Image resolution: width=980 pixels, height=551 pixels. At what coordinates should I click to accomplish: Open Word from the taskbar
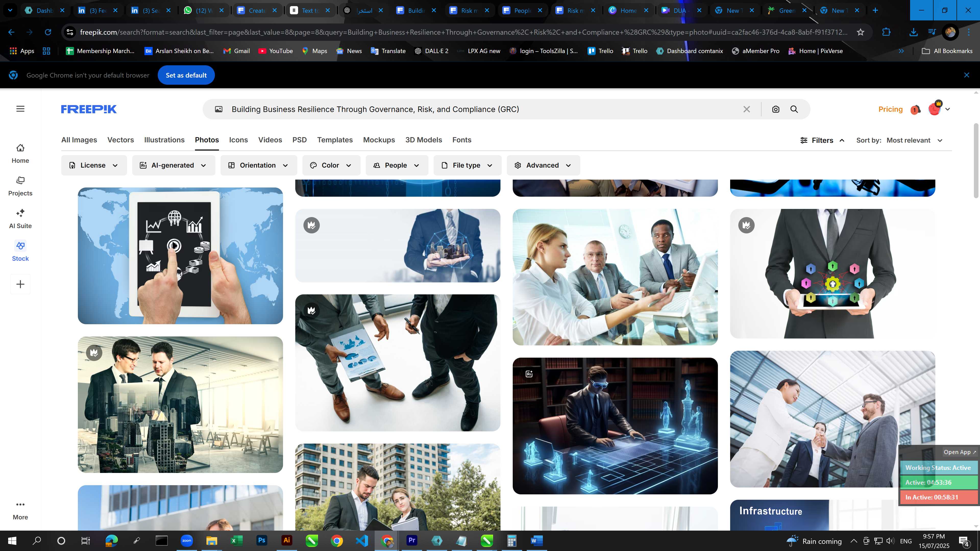click(x=536, y=540)
